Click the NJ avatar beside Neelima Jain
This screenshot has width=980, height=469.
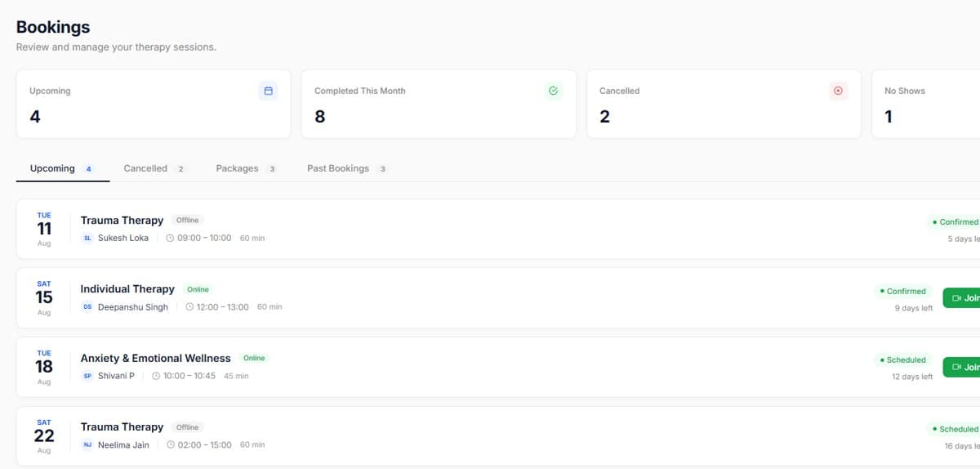(x=87, y=445)
